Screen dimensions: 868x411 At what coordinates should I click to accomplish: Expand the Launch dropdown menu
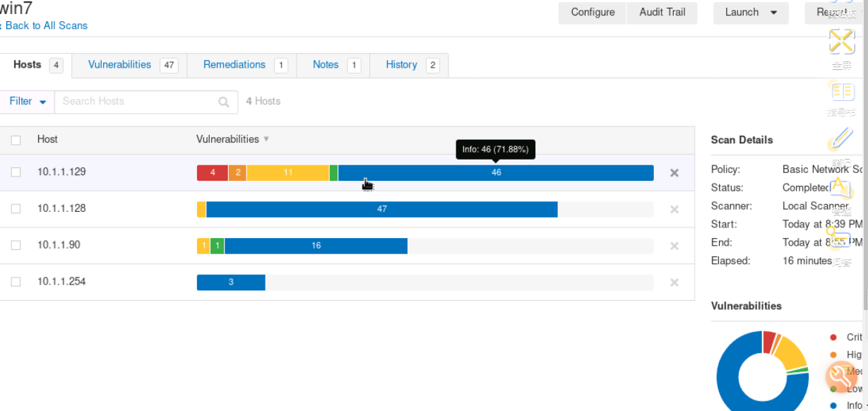pyautogui.click(x=751, y=13)
